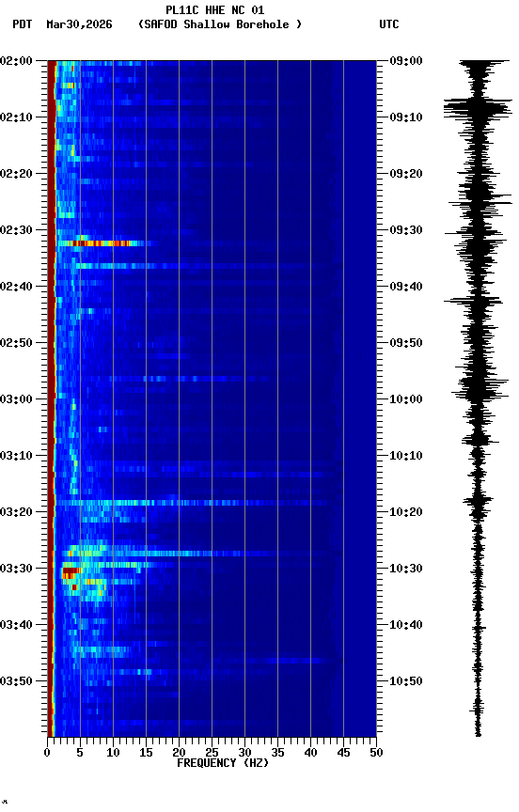Click the 03:10 PDT time label
Screen dimensions: 519x812
pyautogui.click(x=16, y=456)
